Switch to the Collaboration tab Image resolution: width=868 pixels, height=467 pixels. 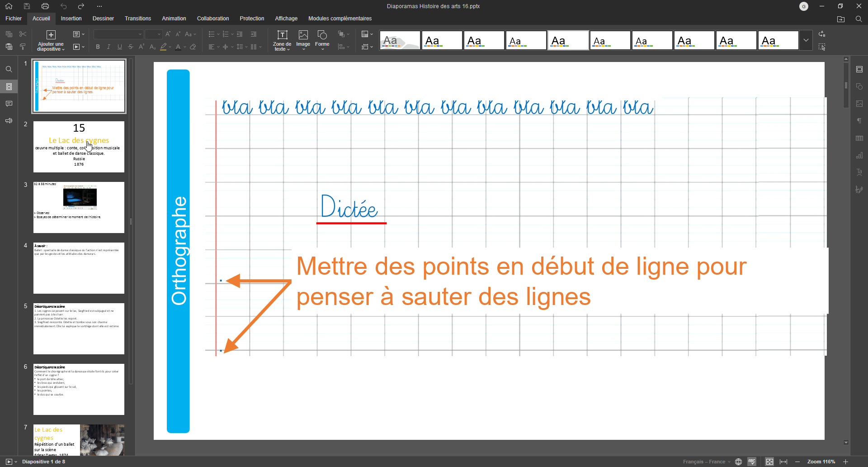pos(213,19)
